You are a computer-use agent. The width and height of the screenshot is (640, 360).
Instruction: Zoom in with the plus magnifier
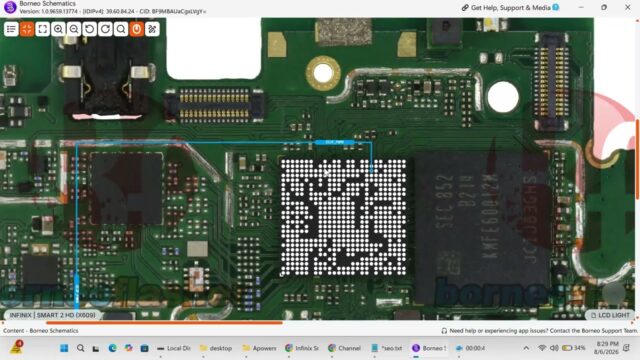(58, 29)
